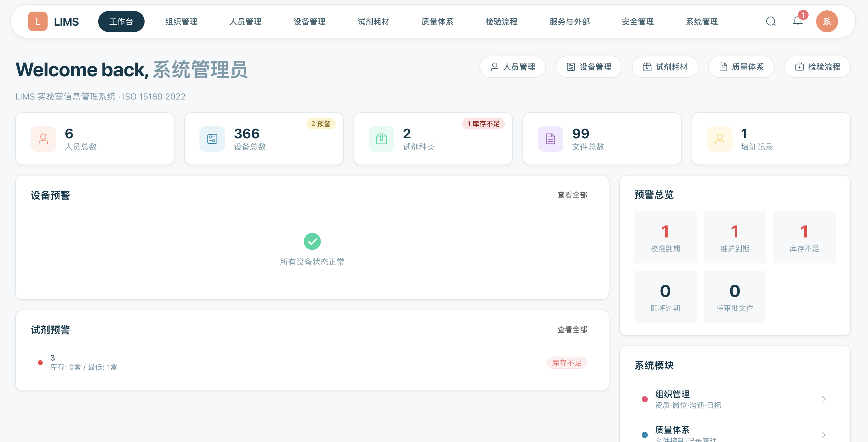Click the 资质·岗位·沟通·目标 subtitle

click(688, 405)
